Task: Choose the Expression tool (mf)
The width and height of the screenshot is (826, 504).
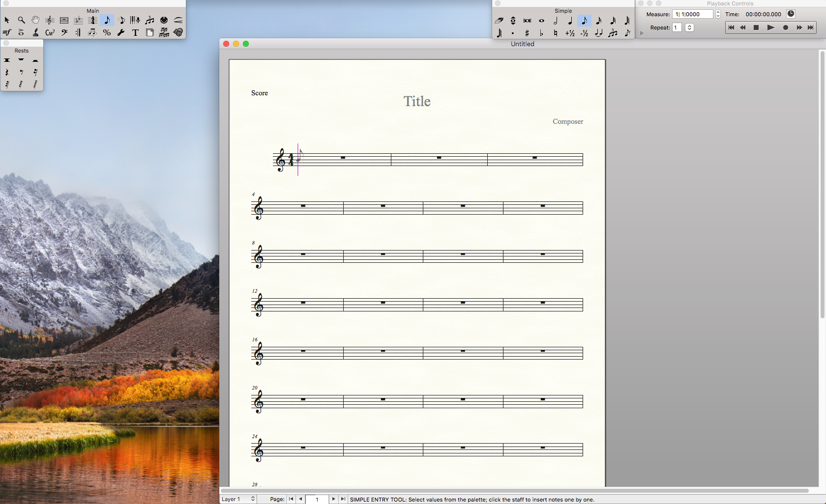Action: (x=7, y=33)
